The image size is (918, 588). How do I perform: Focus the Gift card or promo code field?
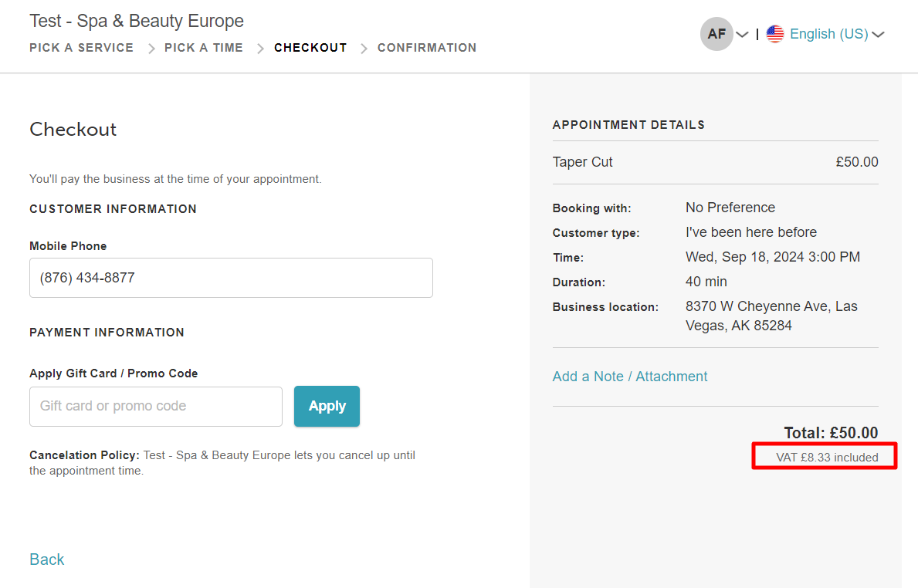pos(156,406)
